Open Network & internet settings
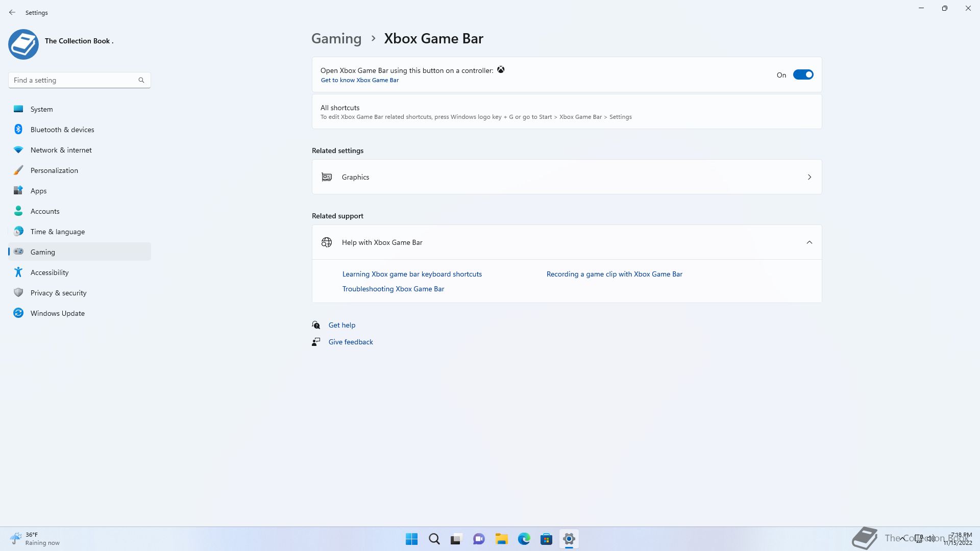The image size is (980, 551). pos(61,150)
